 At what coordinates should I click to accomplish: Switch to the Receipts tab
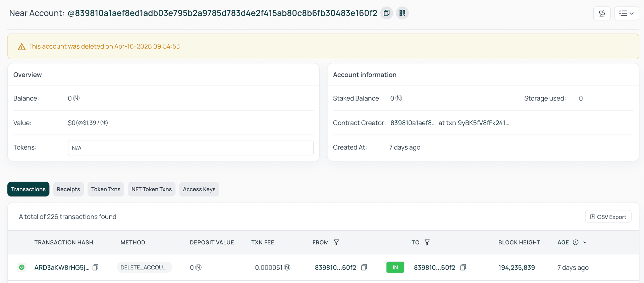[x=68, y=189]
